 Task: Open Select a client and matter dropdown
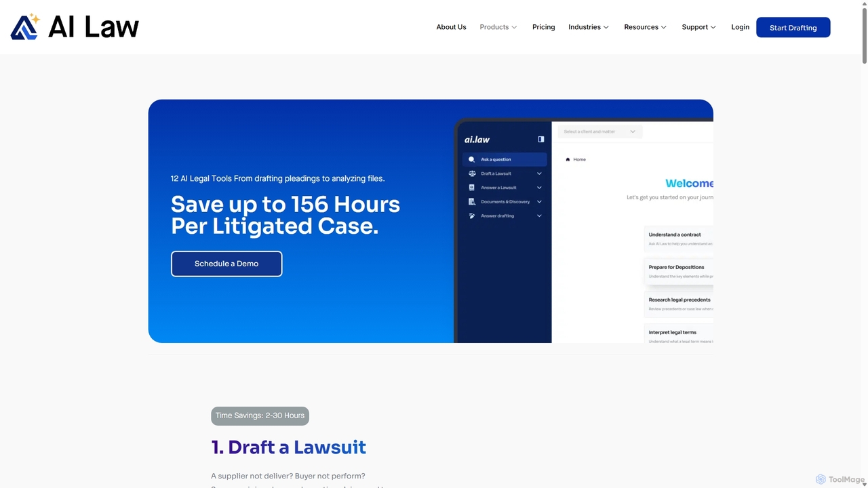599,131
